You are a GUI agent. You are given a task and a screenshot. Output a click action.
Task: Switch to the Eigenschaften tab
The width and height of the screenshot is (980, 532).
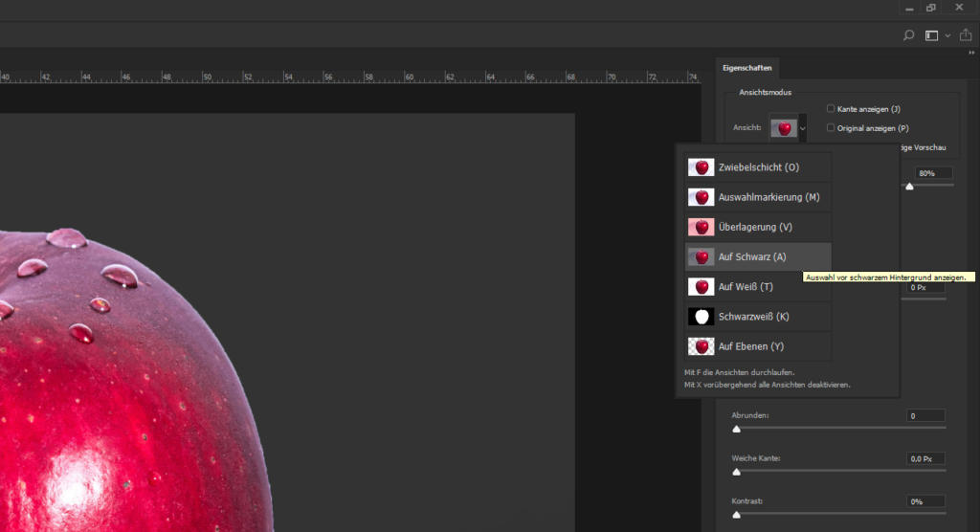click(x=746, y=68)
